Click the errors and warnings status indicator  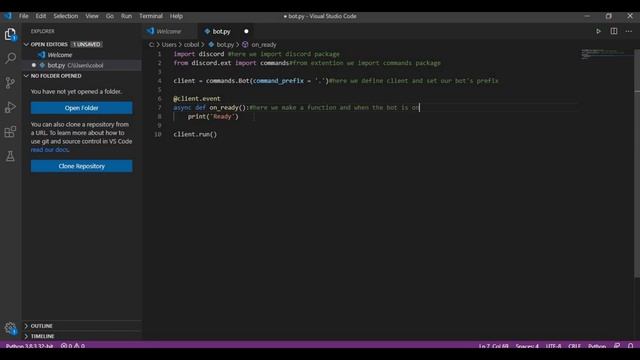click(x=73, y=346)
